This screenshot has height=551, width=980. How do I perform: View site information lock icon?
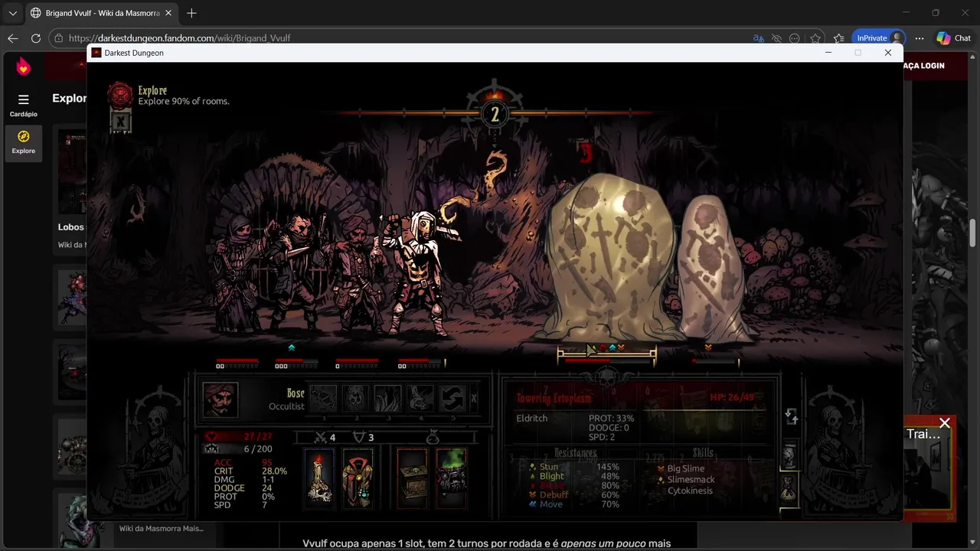59,38
